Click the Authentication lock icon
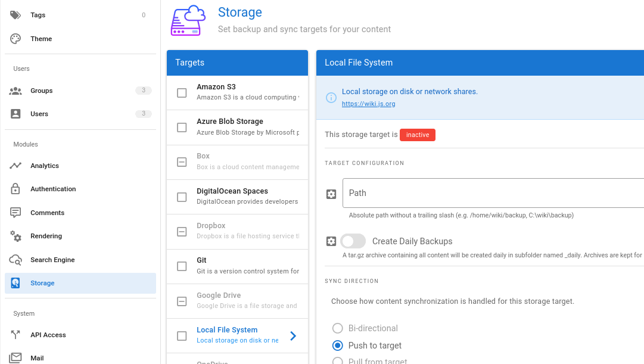644x364 pixels. (16, 189)
